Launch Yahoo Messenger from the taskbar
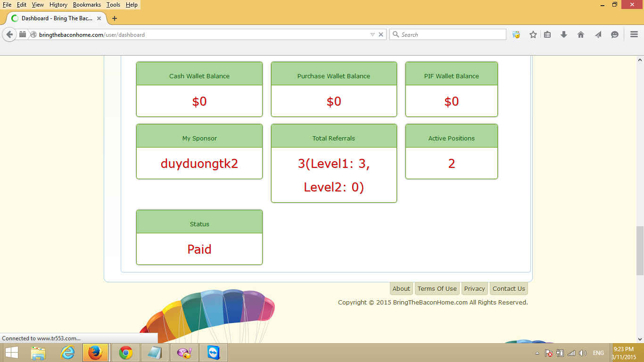Screen dimensions: 644x362 [184, 352]
